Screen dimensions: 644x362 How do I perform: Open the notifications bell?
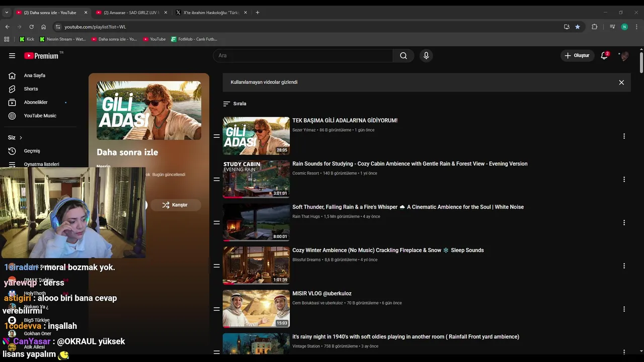point(604,55)
